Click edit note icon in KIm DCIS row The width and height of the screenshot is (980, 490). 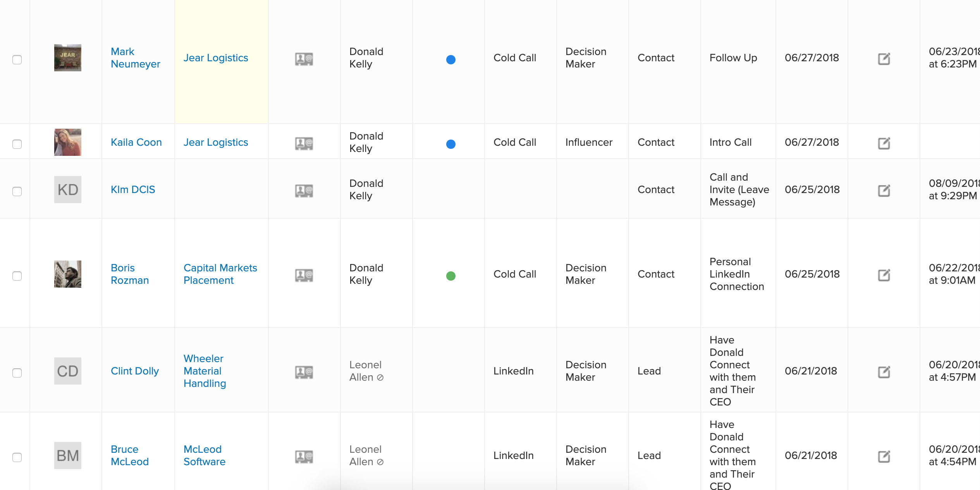click(x=884, y=191)
